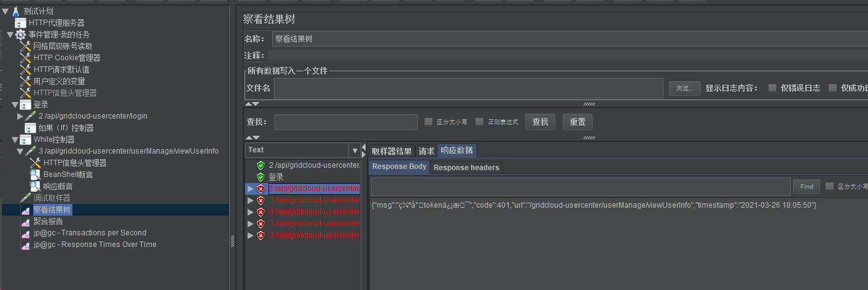Select the HTTP代理服务器 icon
Screen dimensions: 868x290
20,23
